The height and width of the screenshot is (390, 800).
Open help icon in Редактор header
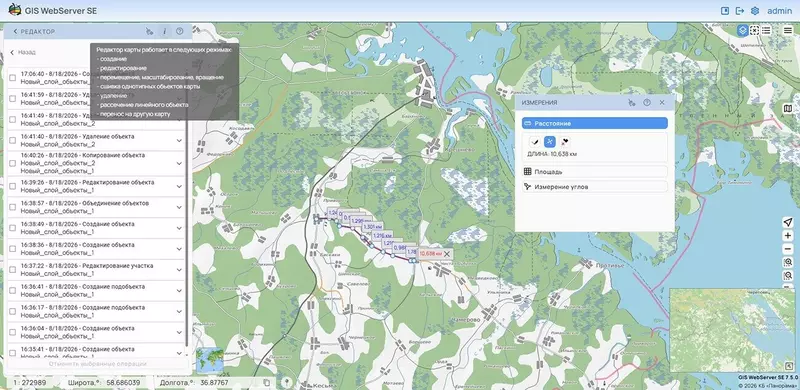pyautogui.click(x=180, y=32)
